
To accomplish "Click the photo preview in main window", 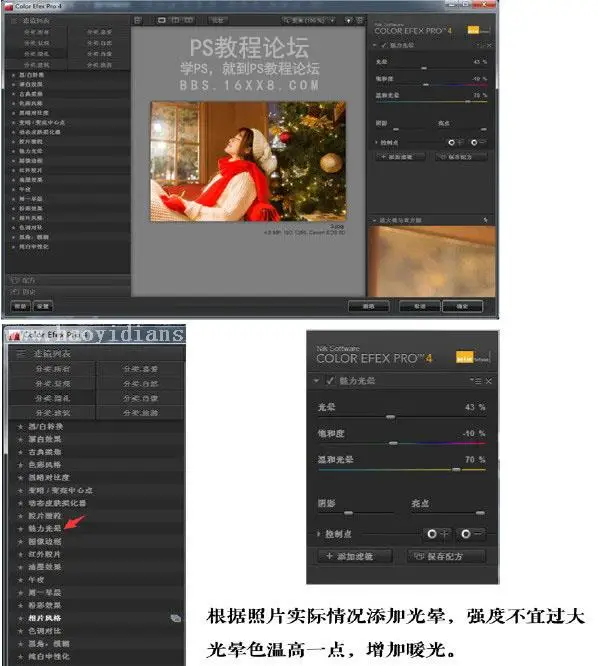I will pos(248,161).
